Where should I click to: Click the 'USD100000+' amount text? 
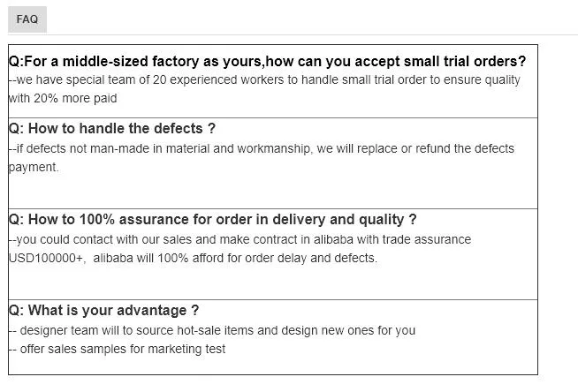point(46,258)
